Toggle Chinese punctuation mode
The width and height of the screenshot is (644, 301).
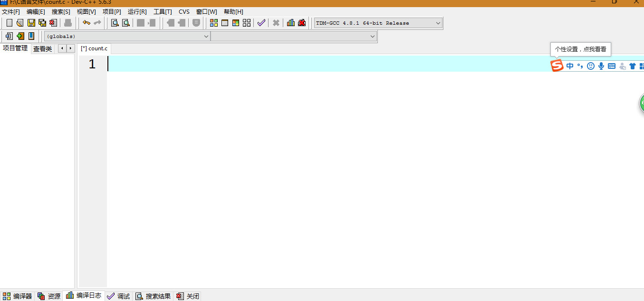click(580, 66)
